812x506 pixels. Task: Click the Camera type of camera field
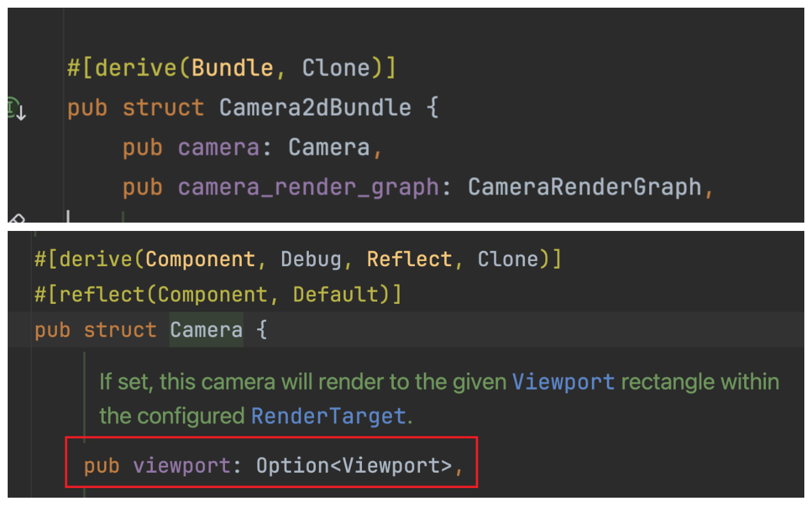[329, 148]
